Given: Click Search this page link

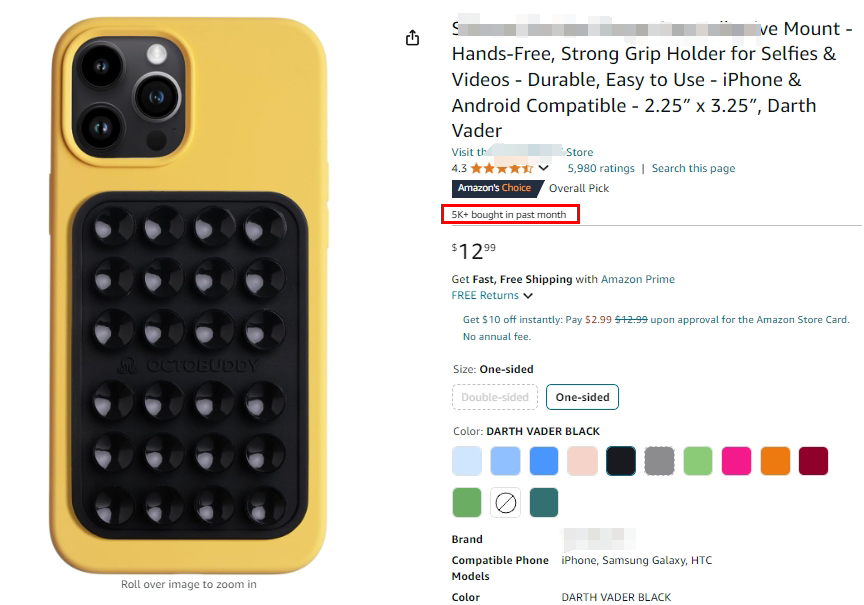Looking at the screenshot, I should (693, 168).
